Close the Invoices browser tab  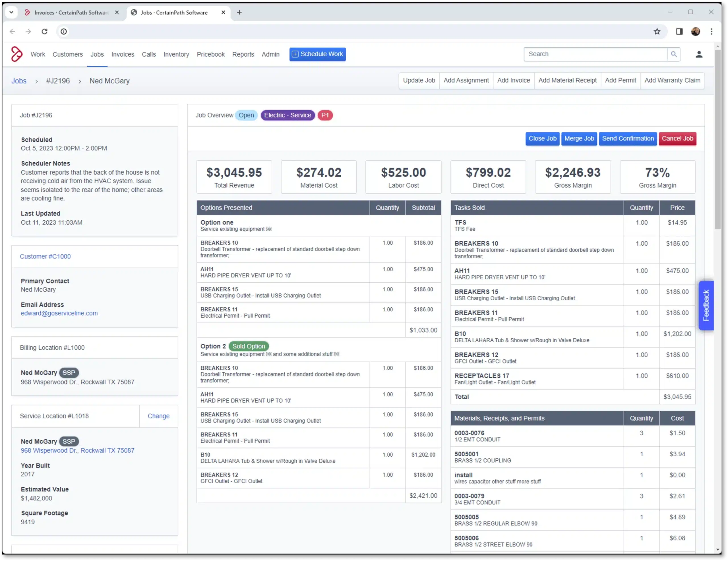pyautogui.click(x=117, y=12)
